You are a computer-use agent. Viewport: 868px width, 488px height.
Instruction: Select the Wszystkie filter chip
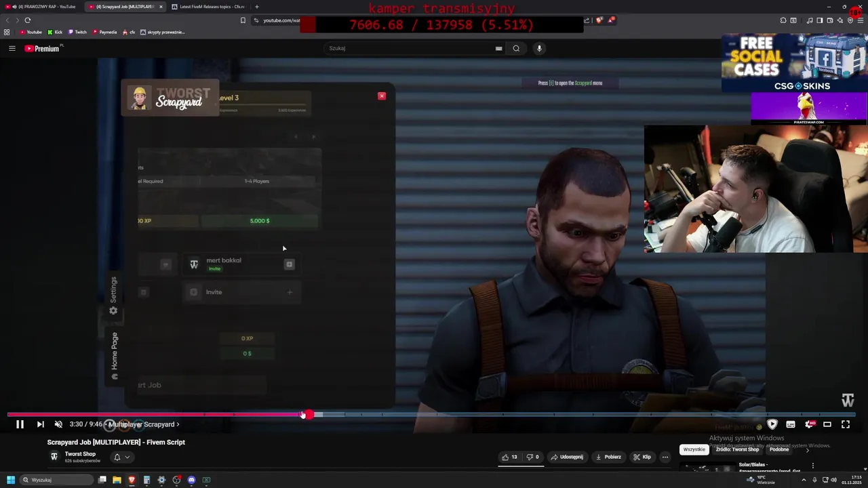694,449
